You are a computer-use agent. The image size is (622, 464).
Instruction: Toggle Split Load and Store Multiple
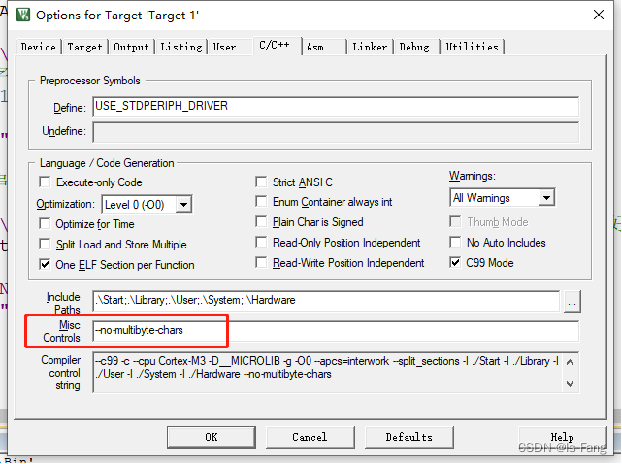click(x=45, y=244)
